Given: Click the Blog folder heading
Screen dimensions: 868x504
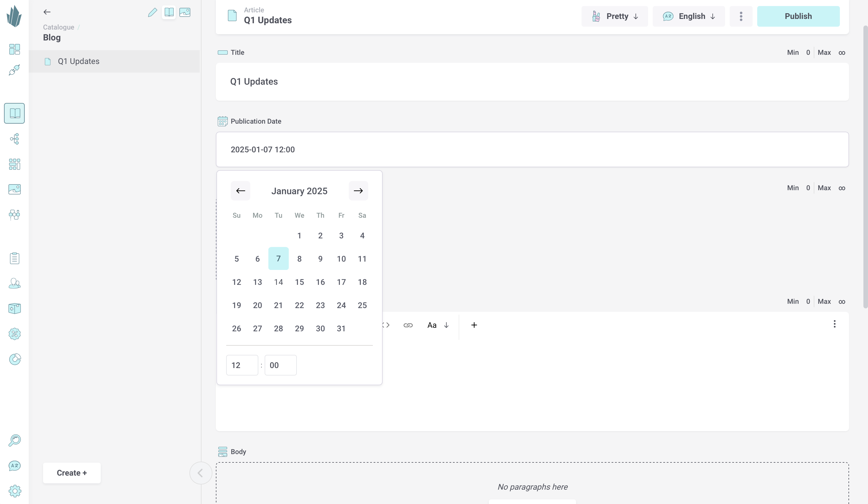Looking at the screenshot, I should 52,38.
